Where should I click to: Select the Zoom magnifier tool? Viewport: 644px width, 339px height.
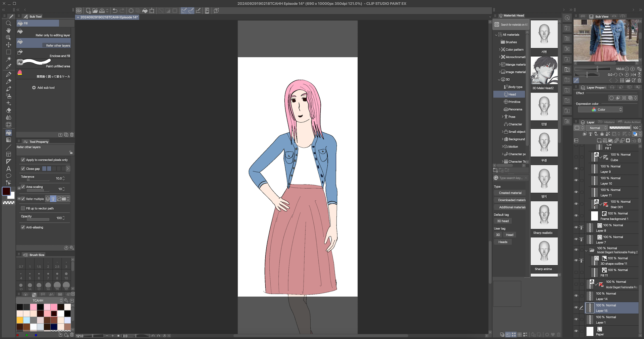8,23
